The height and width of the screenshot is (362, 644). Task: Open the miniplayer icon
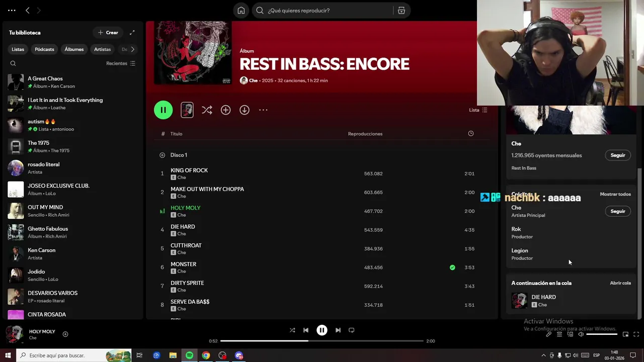click(x=625, y=334)
